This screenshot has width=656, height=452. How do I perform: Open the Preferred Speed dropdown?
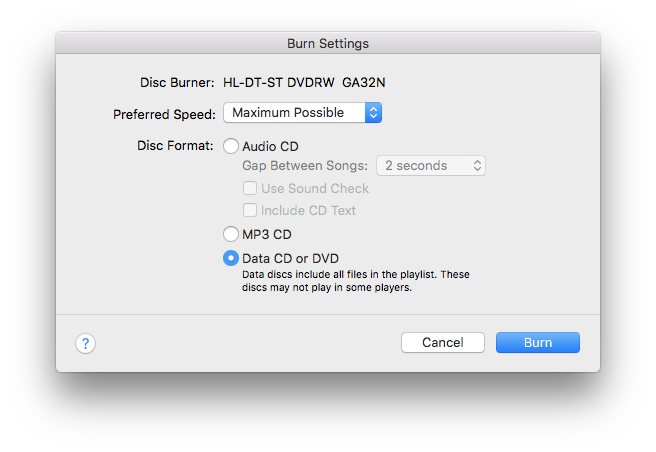pyautogui.click(x=302, y=113)
